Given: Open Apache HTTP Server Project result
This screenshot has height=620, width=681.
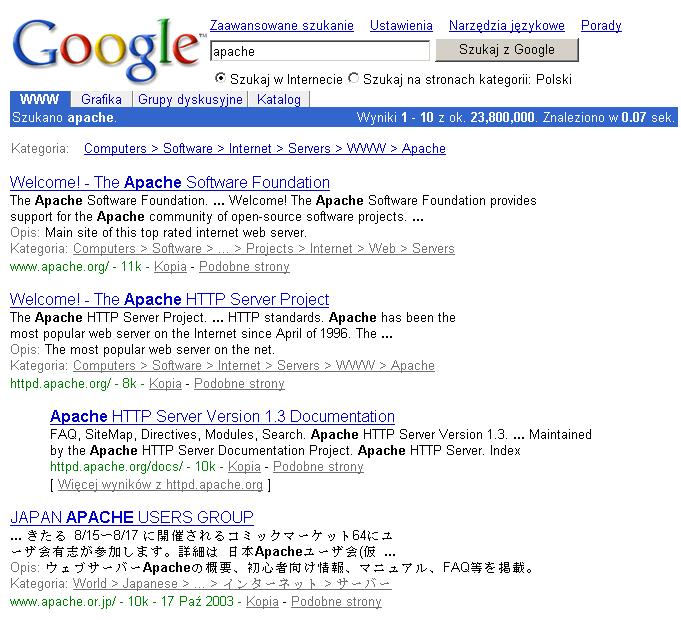Looking at the screenshot, I should (169, 299).
